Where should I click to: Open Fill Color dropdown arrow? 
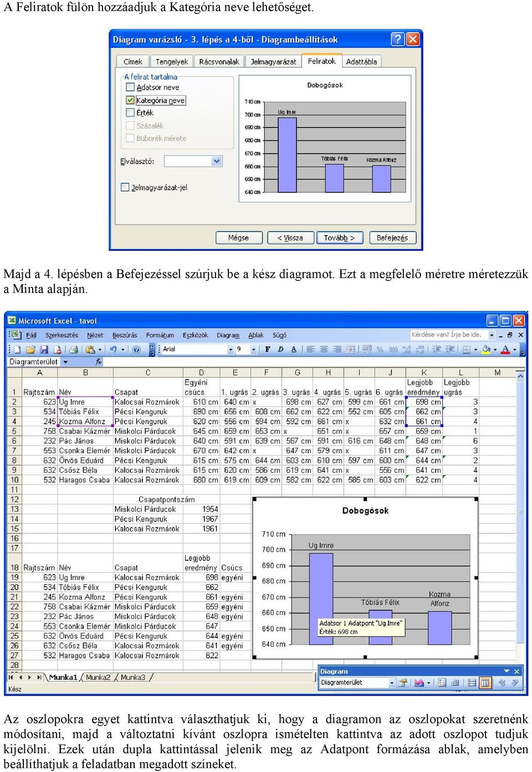click(495, 349)
